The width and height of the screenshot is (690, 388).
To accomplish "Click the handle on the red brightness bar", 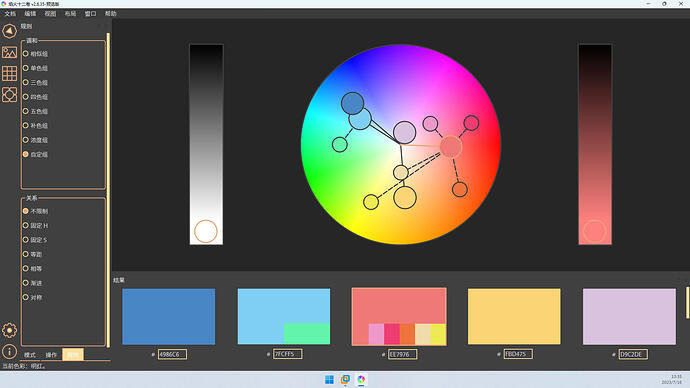I will pyautogui.click(x=595, y=231).
